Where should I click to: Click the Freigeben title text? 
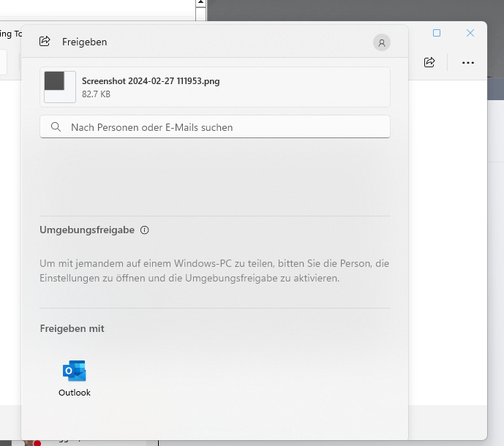click(x=85, y=42)
